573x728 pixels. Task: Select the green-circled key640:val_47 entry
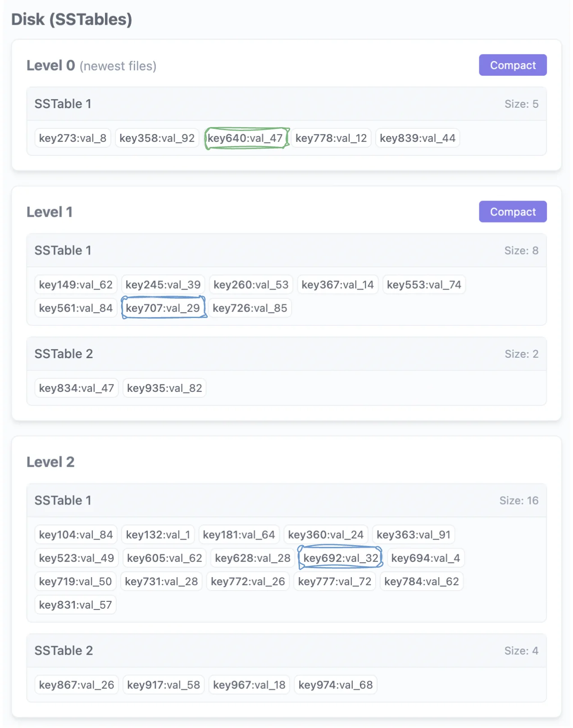(246, 138)
